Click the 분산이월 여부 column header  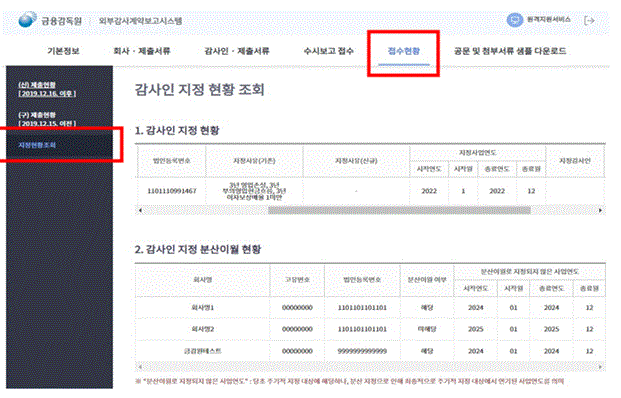click(x=427, y=280)
